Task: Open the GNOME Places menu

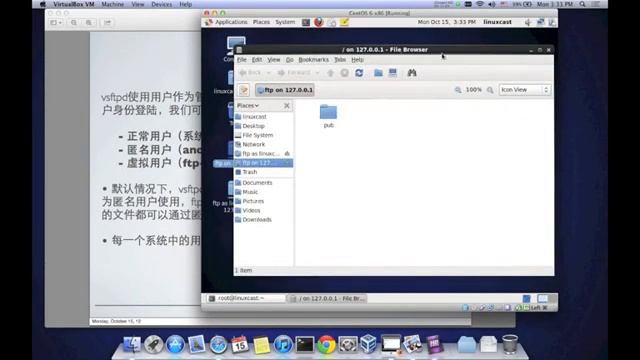Action: pyautogui.click(x=261, y=22)
